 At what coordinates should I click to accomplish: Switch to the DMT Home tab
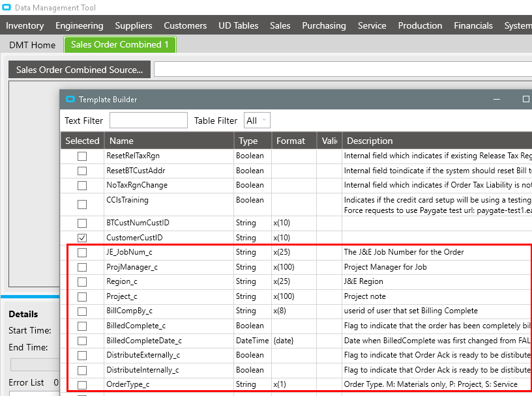coord(32,45)
